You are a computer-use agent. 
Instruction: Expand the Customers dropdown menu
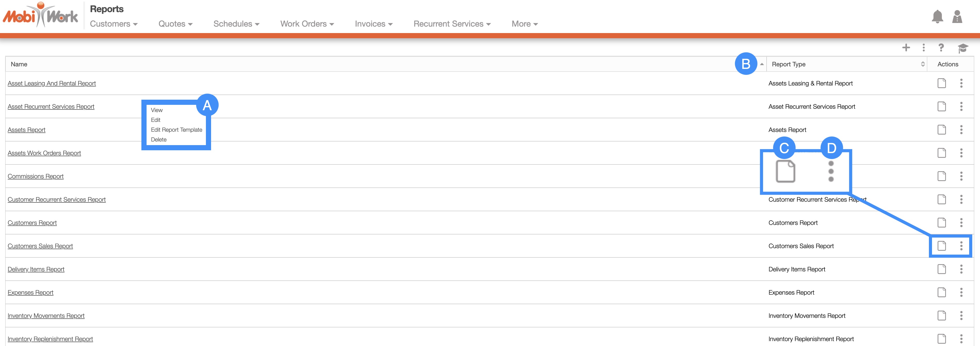click(x=113, y=24)
